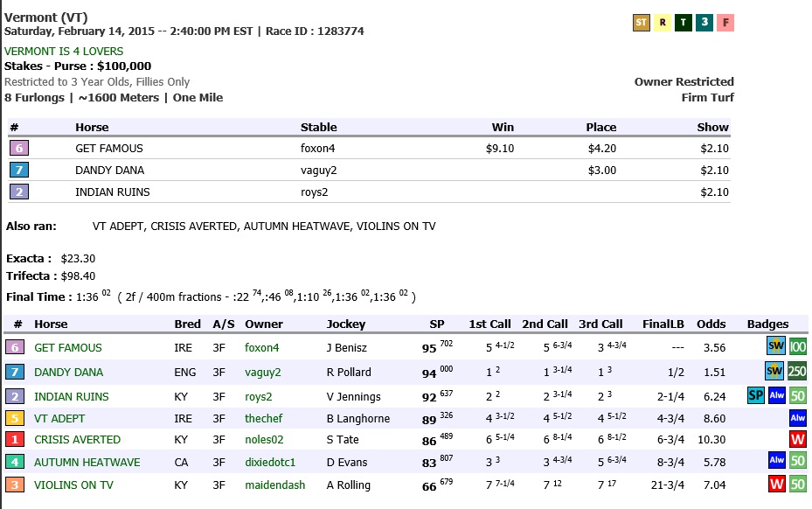Click the yellow R badge icon
812x509 pixels.
click(x=663, y=22)
